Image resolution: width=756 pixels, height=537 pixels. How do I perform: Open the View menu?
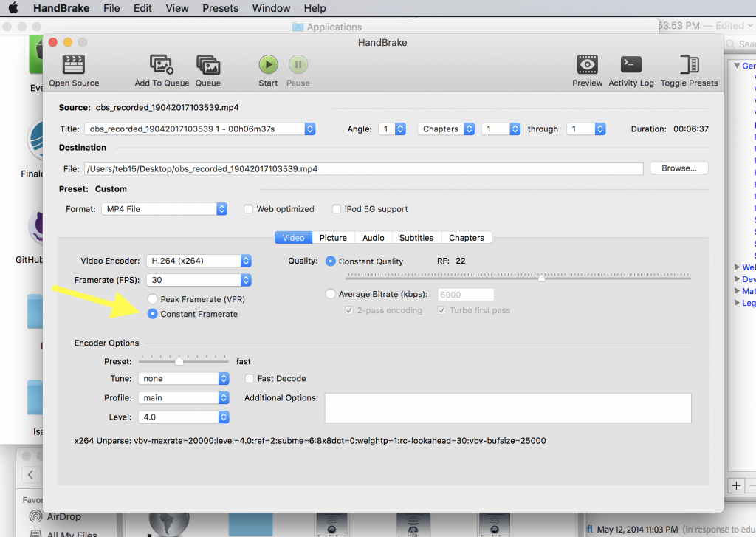pos(177,8)
